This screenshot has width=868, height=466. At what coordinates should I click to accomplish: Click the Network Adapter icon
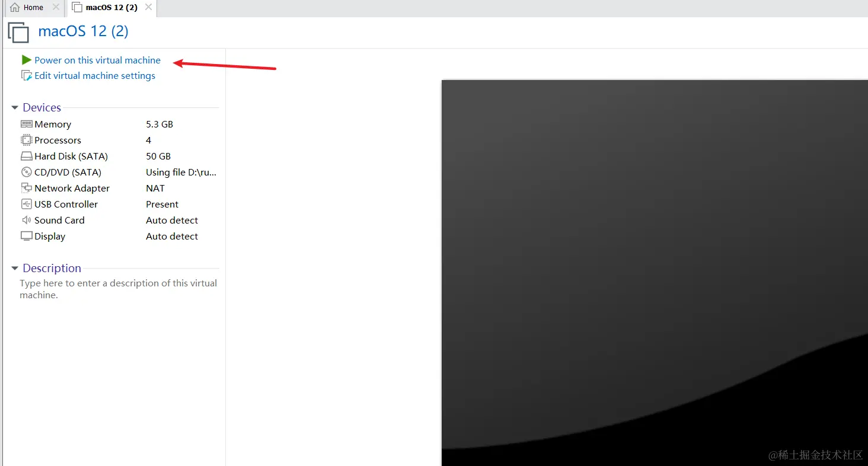click(x=26, y=188)
